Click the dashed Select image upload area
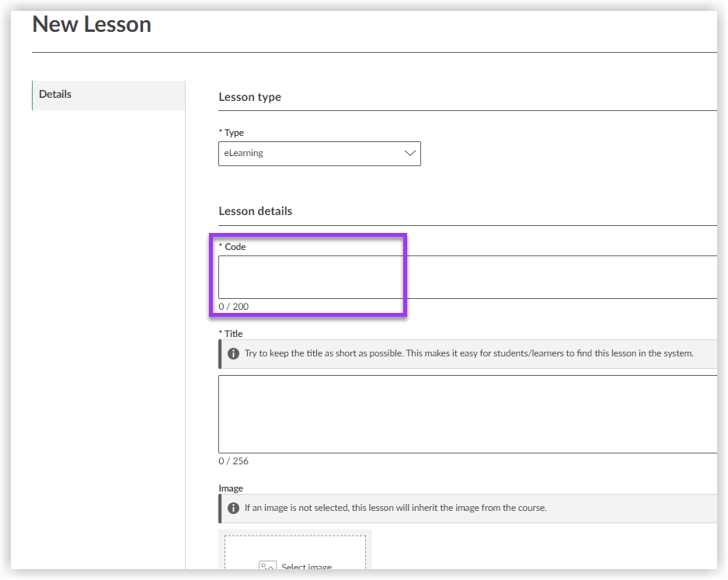This screenshot has width=728, height=580. [295, 553]
